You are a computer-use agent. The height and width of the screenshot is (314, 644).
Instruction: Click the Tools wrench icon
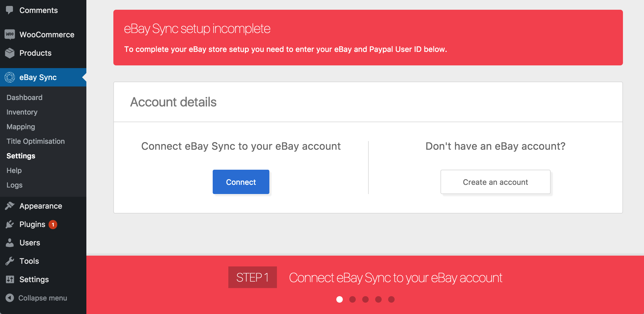(x=10, y=261)
